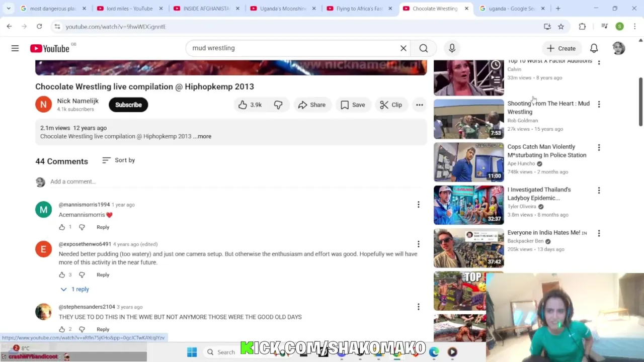Open the tab search dropdown arrow
Image resolution: width=644 pixels, height=362 pixels.
(x=9, y=9)
